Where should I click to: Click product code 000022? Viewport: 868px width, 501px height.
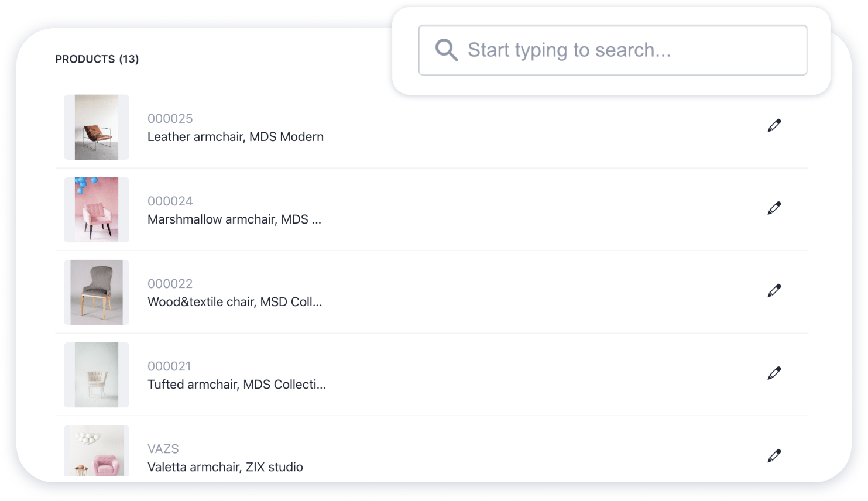(x=170, y=284)
